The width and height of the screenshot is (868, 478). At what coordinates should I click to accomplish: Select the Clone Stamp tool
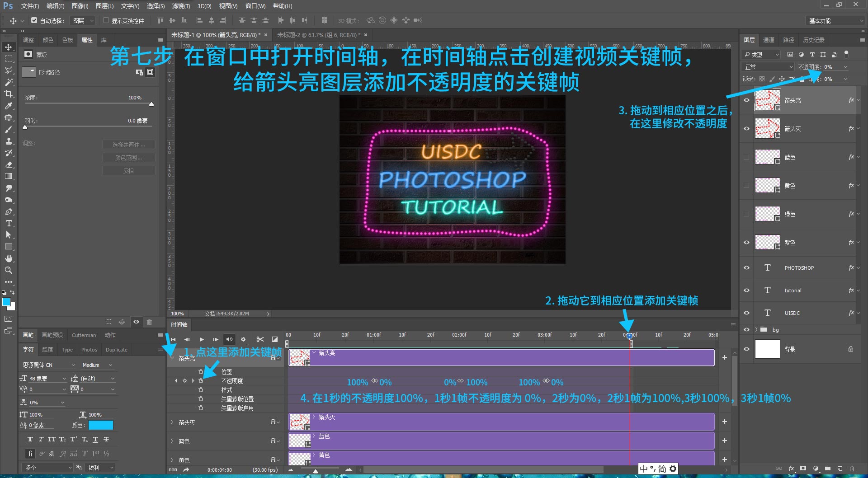[x=9, y=141]
